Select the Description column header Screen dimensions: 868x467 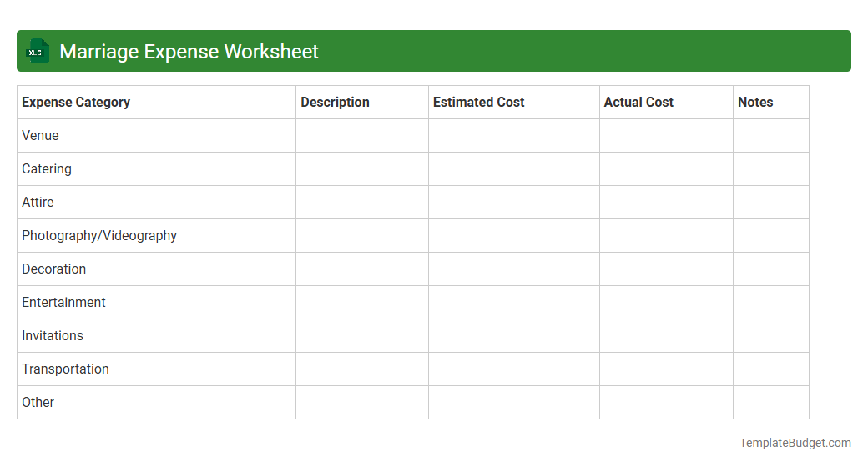[362, 103]
